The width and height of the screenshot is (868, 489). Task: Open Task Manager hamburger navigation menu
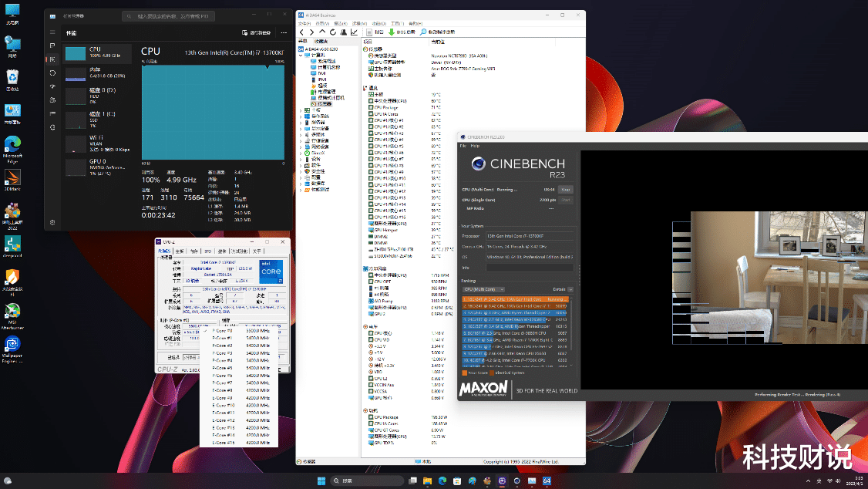tap(52, 32)
